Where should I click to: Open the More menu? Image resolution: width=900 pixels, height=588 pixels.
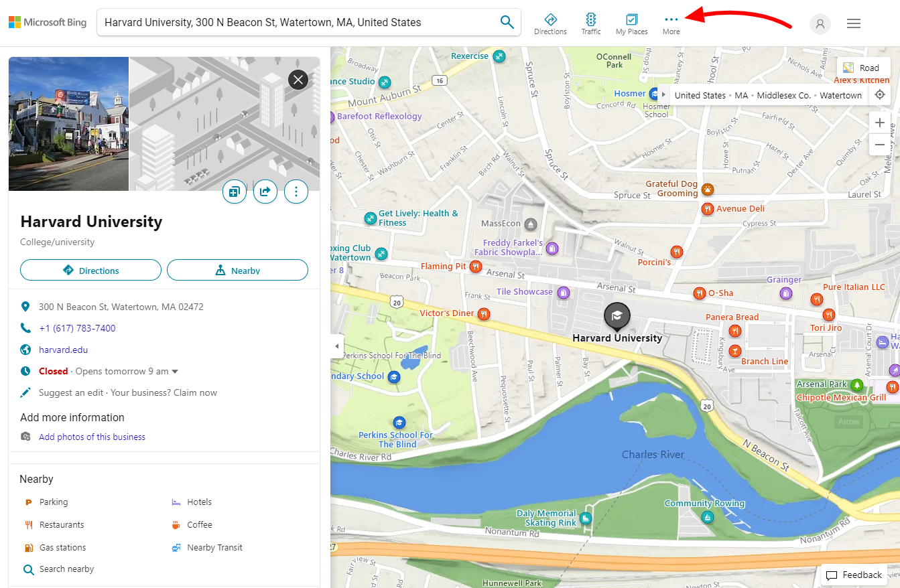click(x=671, y=23)
